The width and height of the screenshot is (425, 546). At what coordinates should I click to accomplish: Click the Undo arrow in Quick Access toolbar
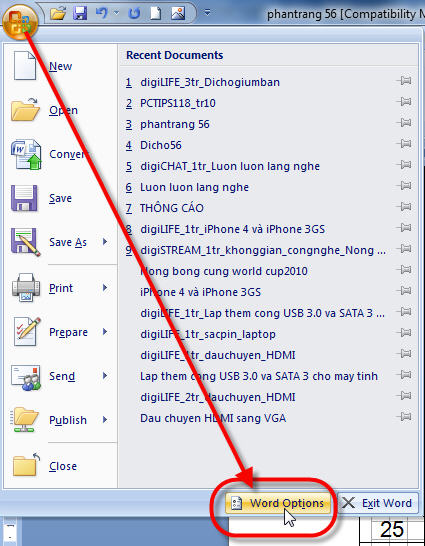pyautogui.click(x=102, y=13)
